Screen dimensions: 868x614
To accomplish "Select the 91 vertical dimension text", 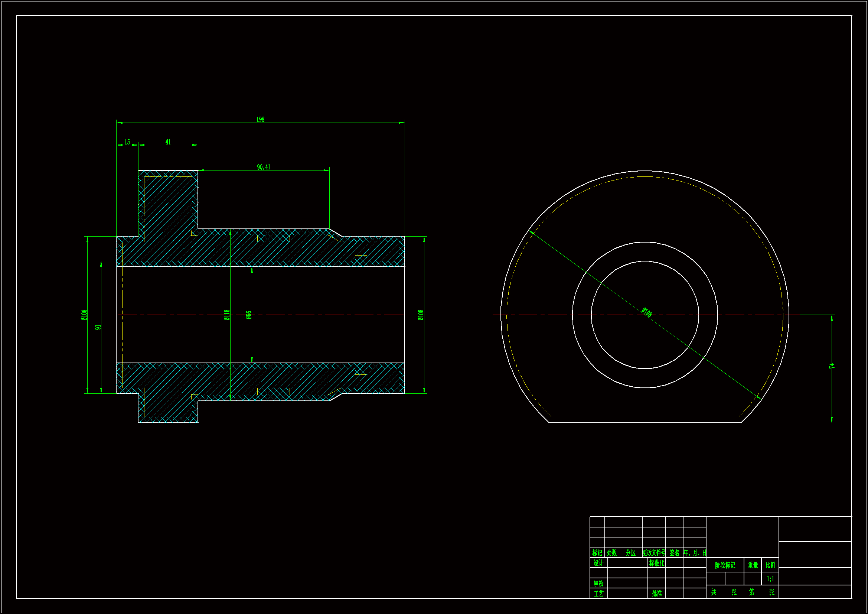I will coord(98,327).
